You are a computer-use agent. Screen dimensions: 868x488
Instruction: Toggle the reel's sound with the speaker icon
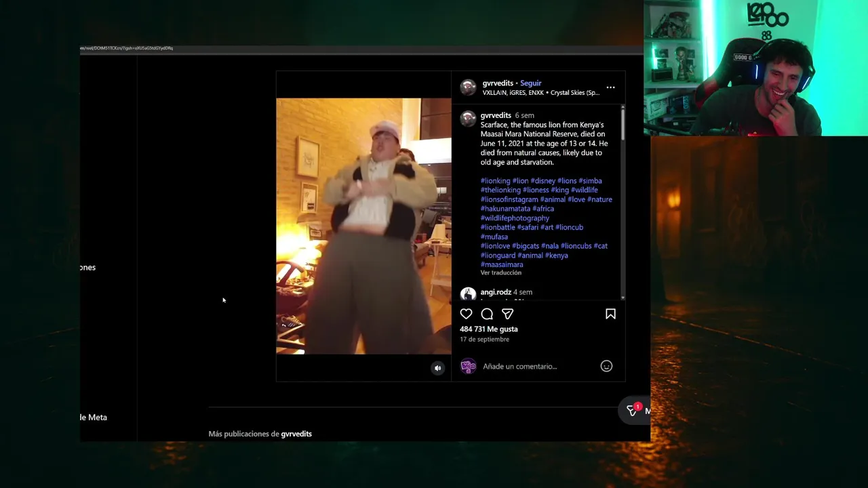437,368
